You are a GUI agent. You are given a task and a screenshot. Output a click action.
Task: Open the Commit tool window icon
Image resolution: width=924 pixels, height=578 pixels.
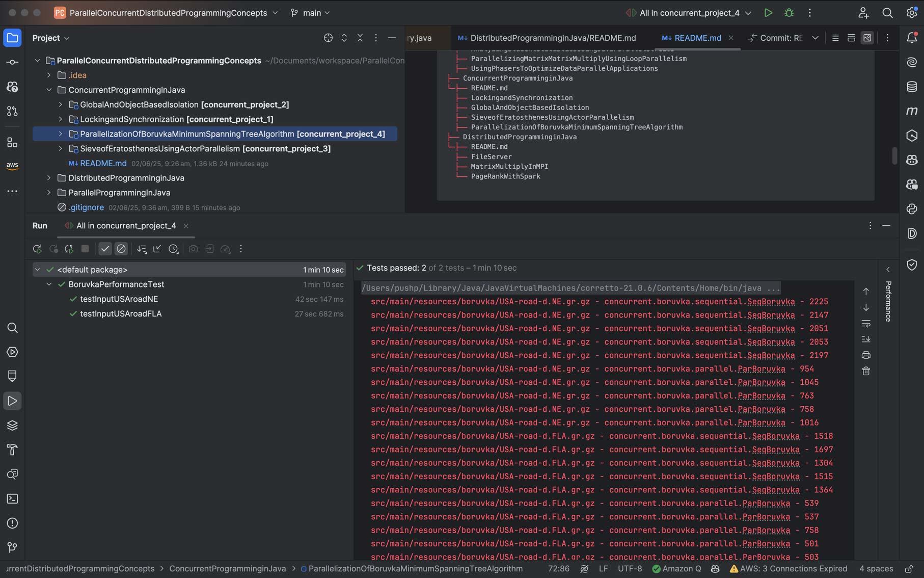(x=12, y=62)
